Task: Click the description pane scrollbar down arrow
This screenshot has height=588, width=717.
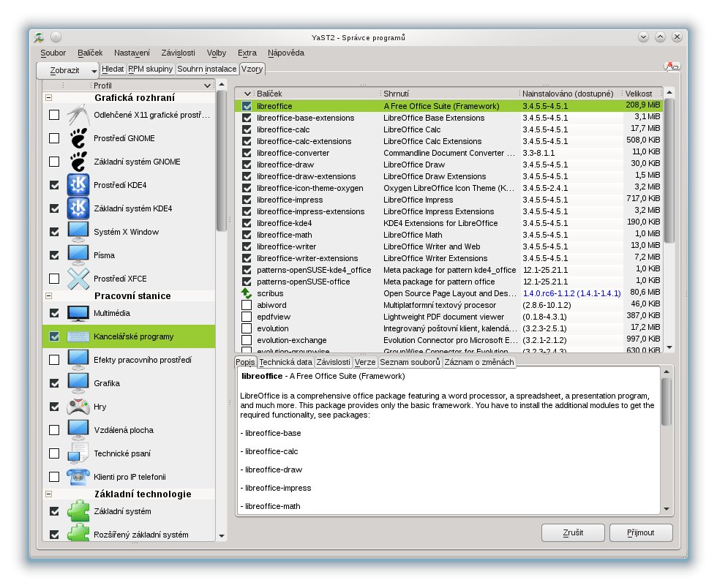Action: point(667,509)
